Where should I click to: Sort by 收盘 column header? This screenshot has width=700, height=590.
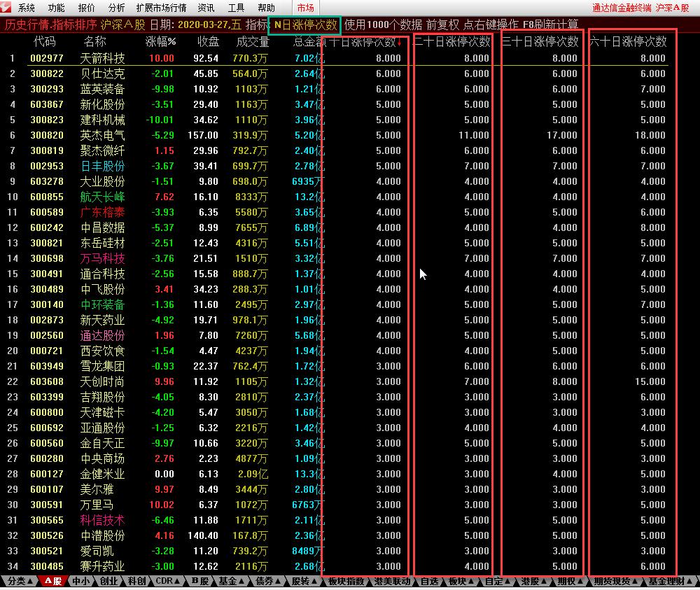208,41
